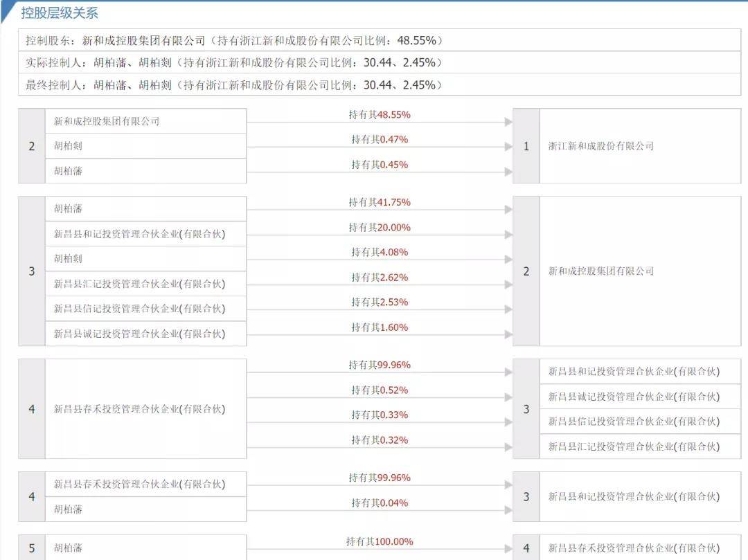Click the 控股层级关系 section title
This screenshot has width=748, height=560.
click(x=59, y=13)
